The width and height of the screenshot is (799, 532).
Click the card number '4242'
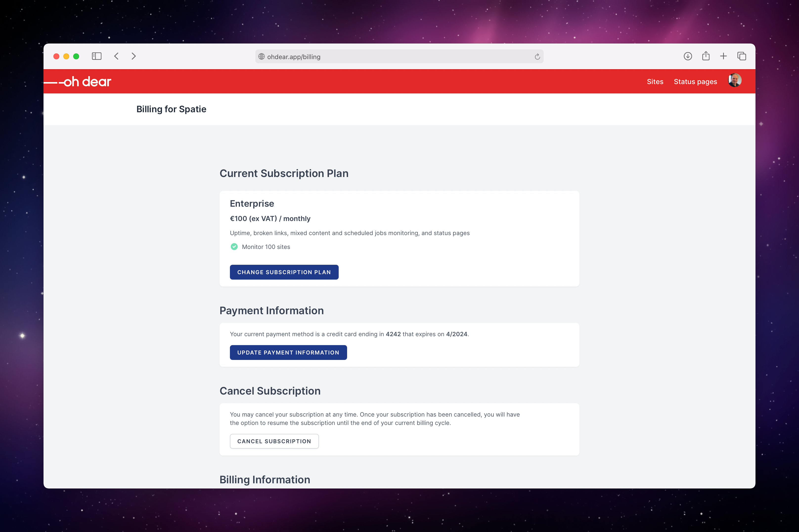click(393, 334)
